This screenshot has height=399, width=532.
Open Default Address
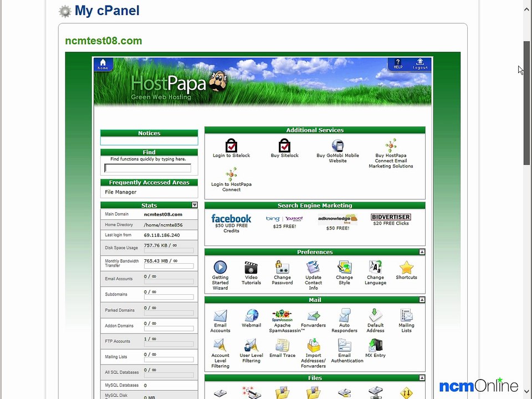(x=375, y=321)
